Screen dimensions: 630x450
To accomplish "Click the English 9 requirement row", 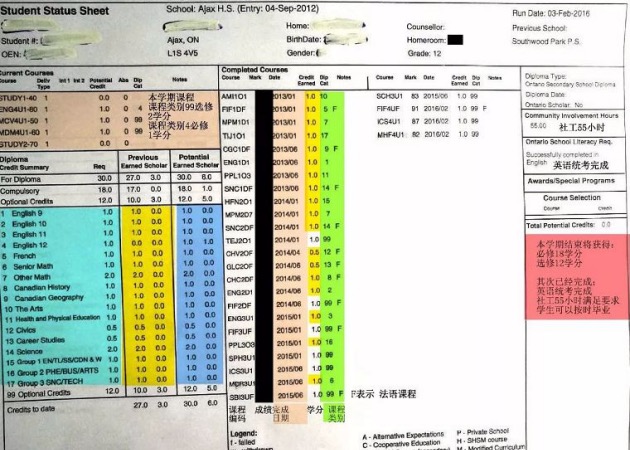I will tap(110, 212).
